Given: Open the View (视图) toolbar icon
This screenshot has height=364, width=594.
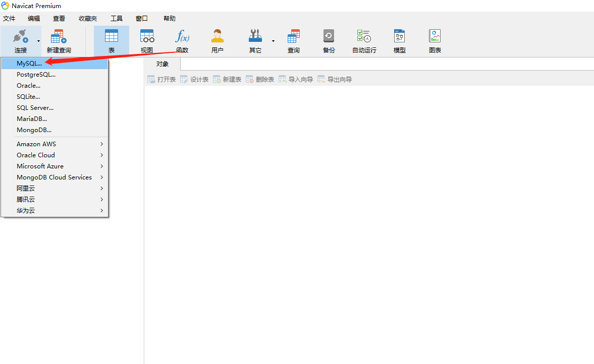Looking at the screenshot, I should tap(147, 41).
